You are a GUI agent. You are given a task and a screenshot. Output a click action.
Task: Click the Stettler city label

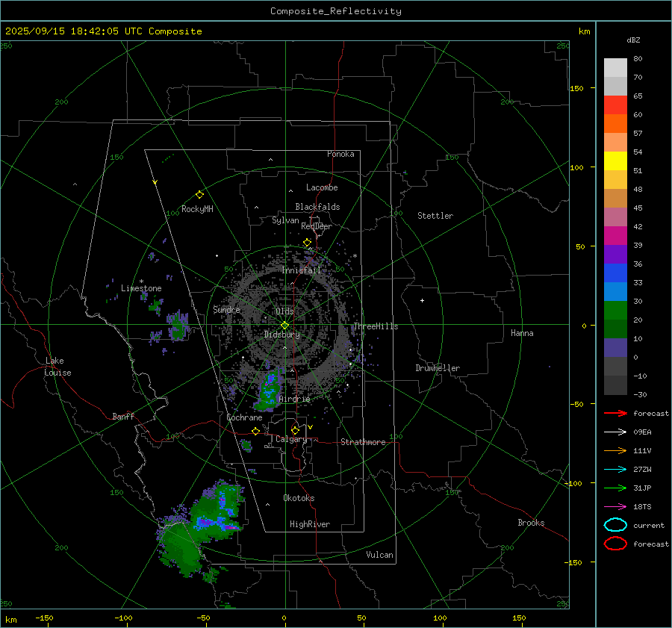tap(435, 216)
